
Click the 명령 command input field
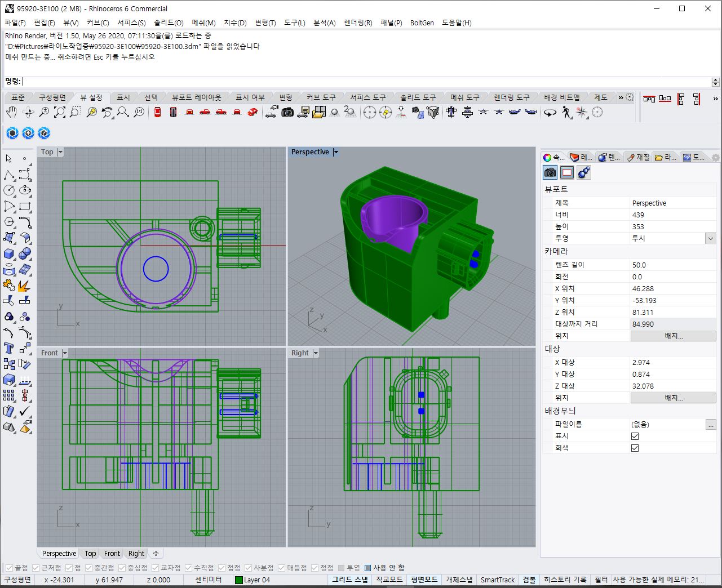[366, 82]
